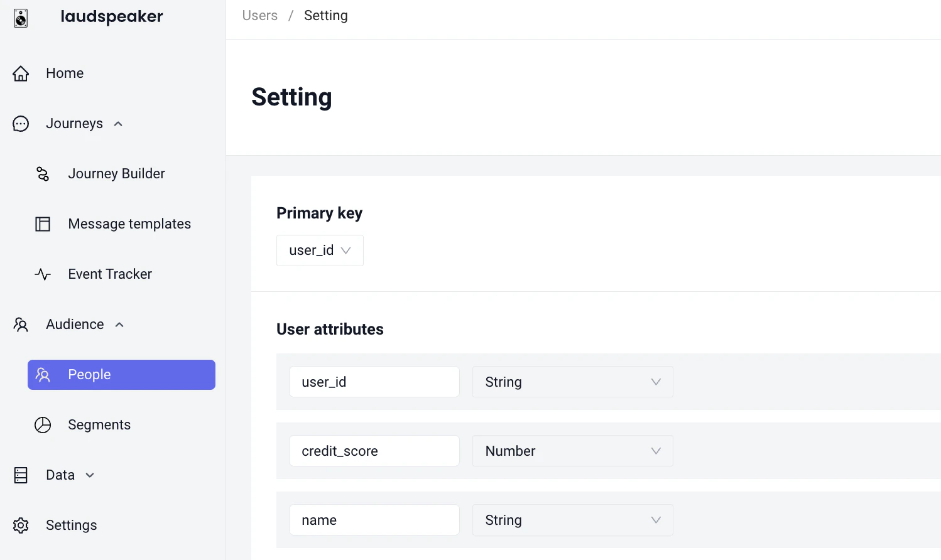Expand the Data section
Screen dimensions: 941x560
(x=89, y=475)
